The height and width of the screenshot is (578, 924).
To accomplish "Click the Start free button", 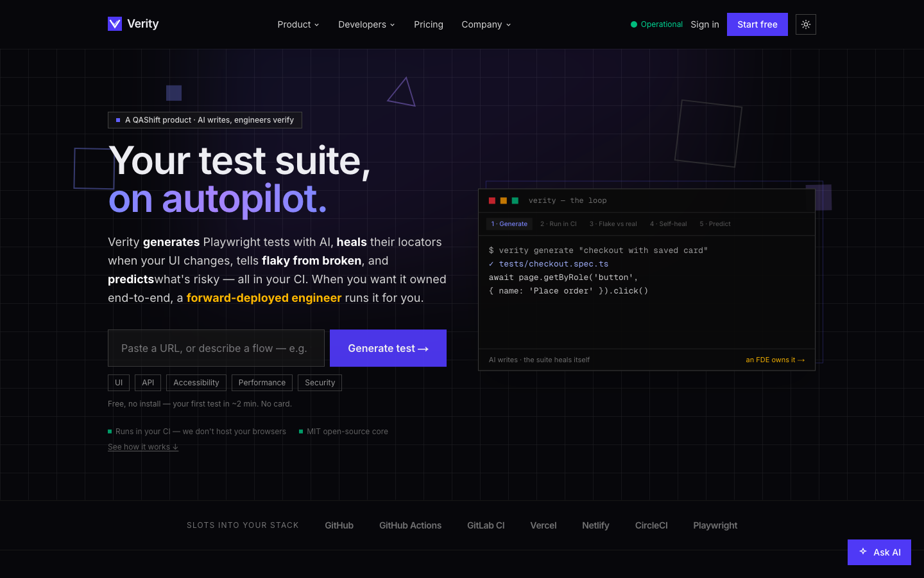I will (x=757, y=24).
